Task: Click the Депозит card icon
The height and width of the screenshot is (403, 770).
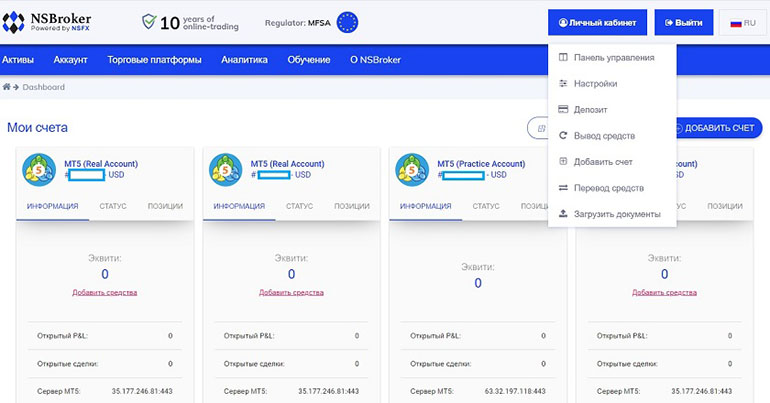Action: tap(563, 109)
